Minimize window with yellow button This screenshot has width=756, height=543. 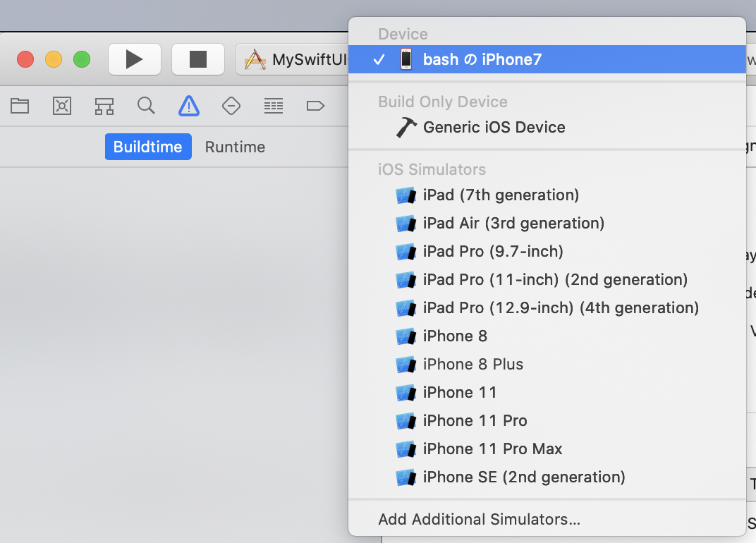[x=54, y=59]
